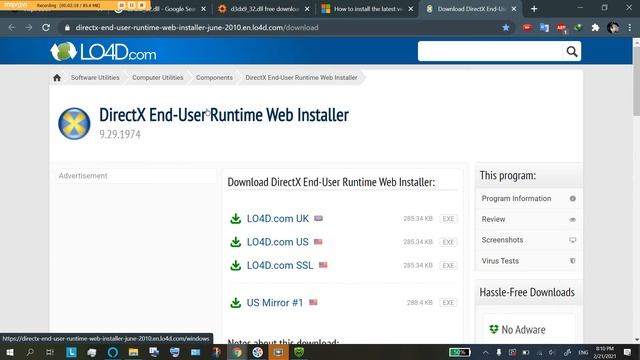Click the EXE badge in the US Mirror #1 row
The height and width of the screenshot is (360, 640).
[448, 303]
